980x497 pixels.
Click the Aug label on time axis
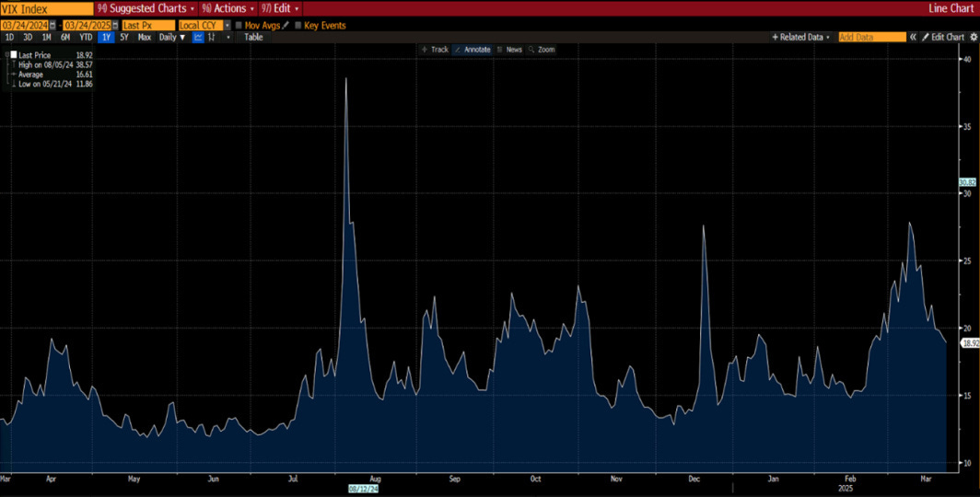(375, 480)
